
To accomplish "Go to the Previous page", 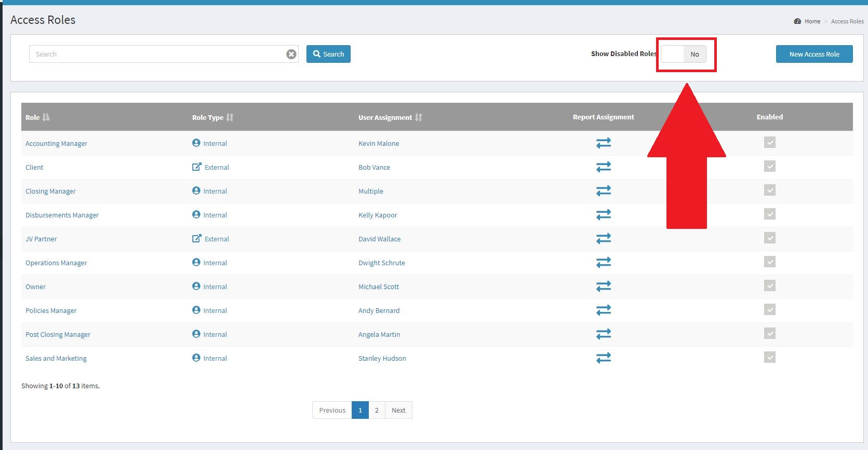I will pos(332,410).
